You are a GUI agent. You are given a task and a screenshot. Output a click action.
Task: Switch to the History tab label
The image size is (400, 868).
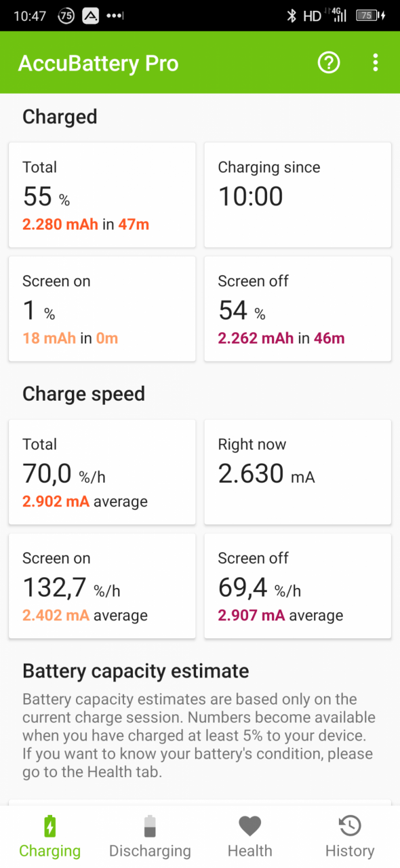click(350, 850)
